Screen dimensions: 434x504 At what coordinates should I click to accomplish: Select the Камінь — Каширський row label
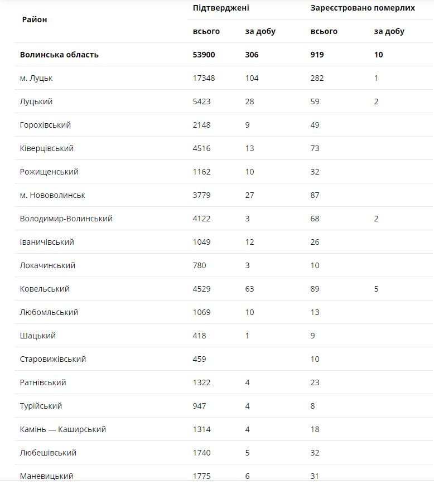tap(63, 429)
